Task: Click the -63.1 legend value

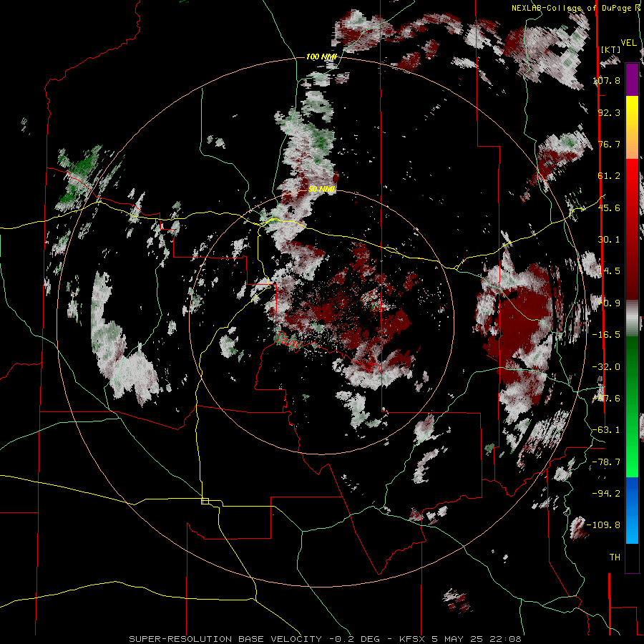Action: coord(606,430)
